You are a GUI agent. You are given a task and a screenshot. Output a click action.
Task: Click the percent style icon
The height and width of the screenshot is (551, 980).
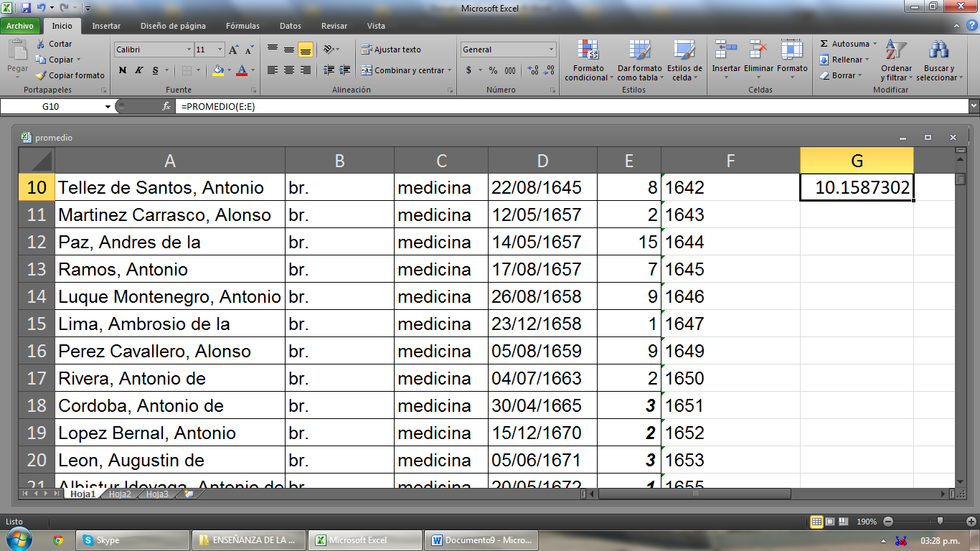point(494,70)
